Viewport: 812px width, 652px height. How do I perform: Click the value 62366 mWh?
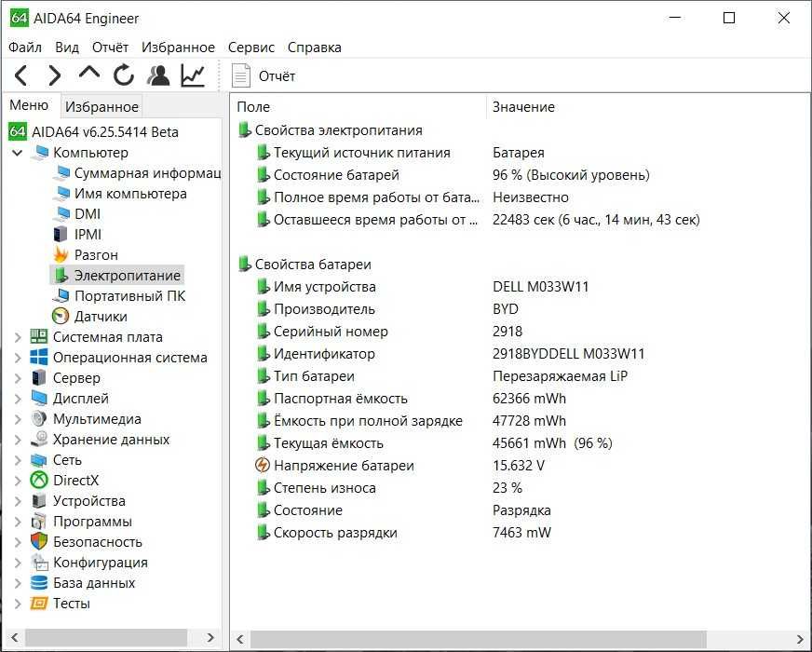coord(529,399)
